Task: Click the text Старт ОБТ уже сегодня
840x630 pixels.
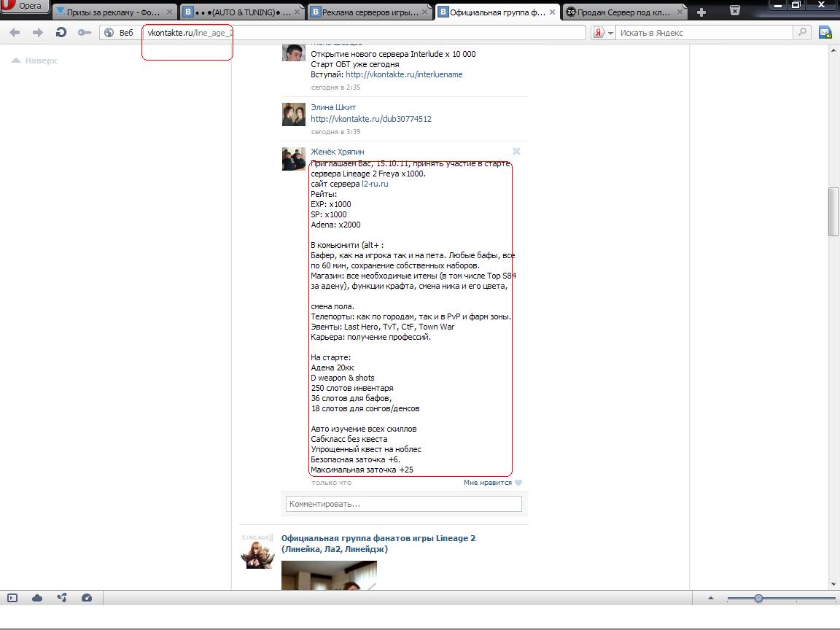Action: point(355,64)
